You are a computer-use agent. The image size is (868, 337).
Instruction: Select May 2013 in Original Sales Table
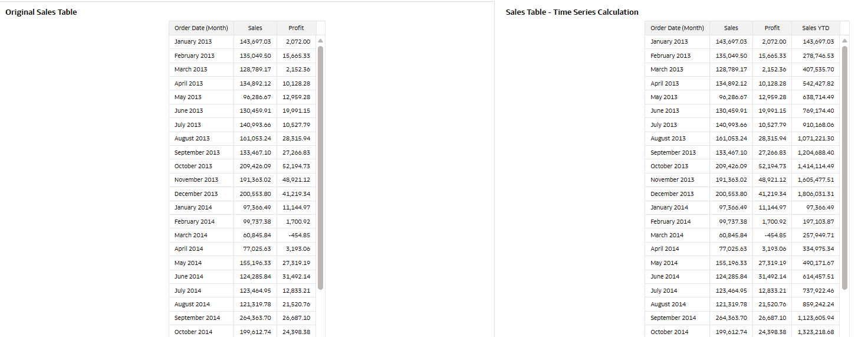[188, 97]
